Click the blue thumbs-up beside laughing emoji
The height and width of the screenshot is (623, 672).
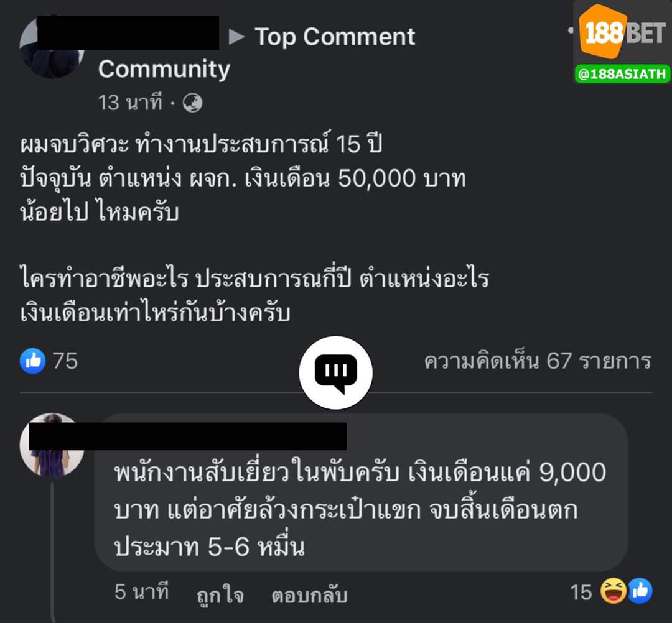(x=640, y=591)
